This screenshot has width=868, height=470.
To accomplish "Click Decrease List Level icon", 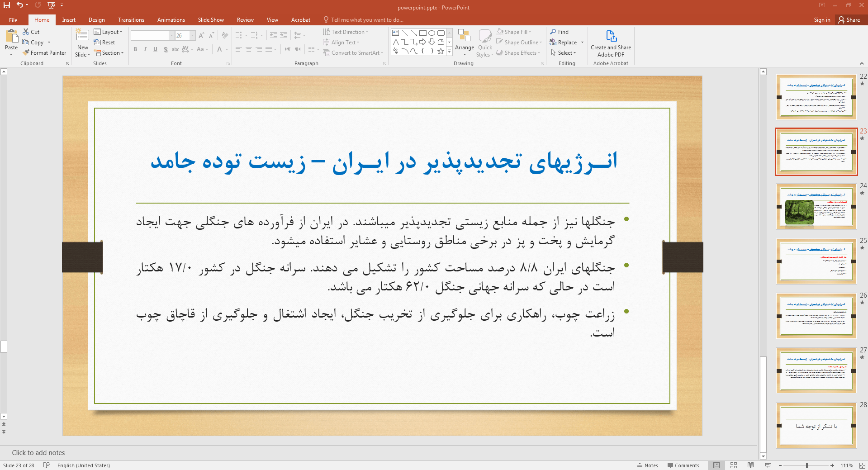I will click(274, 35).
